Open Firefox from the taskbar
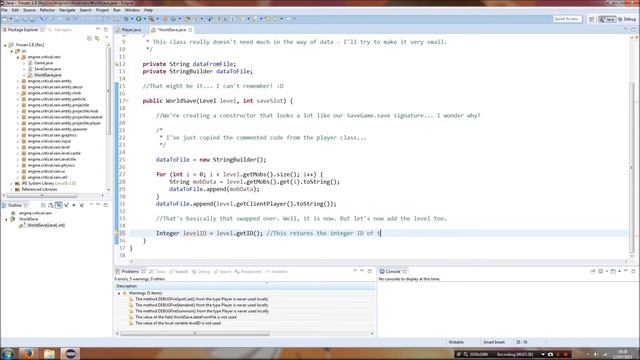 click(28, 353)
